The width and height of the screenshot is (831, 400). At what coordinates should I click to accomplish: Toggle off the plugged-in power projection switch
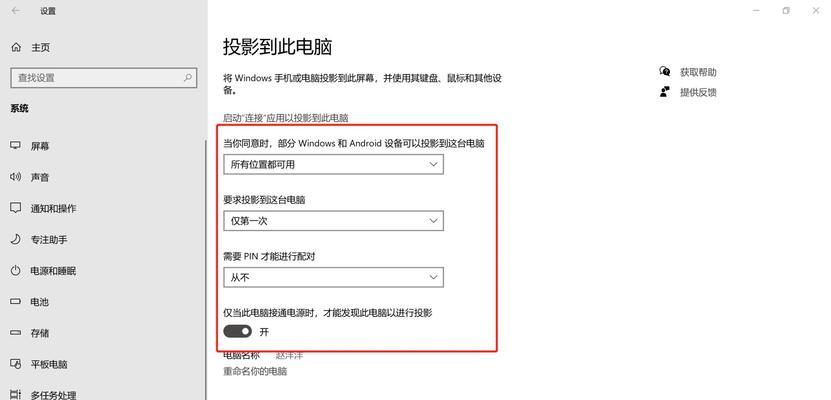point(237,332)
